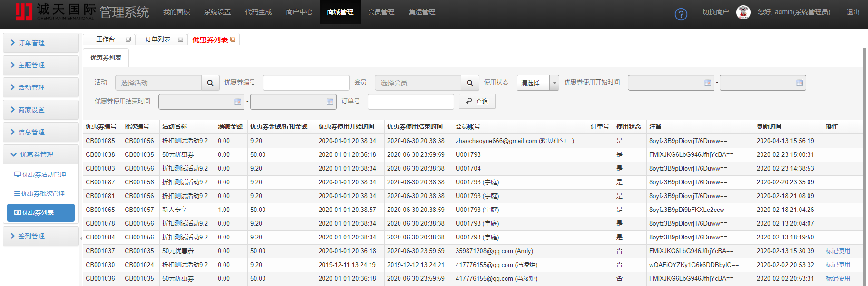Click the start time 2019-12-11 13:24:19

[x=347, y=265]
